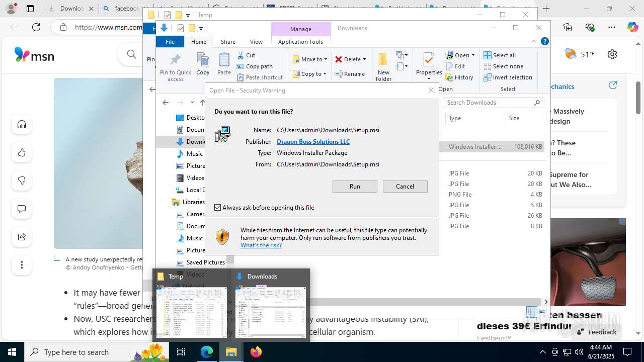This screenshot has width=644, height=362.
Task: Click Select all in the ribbon
Action: click(500, 55)
